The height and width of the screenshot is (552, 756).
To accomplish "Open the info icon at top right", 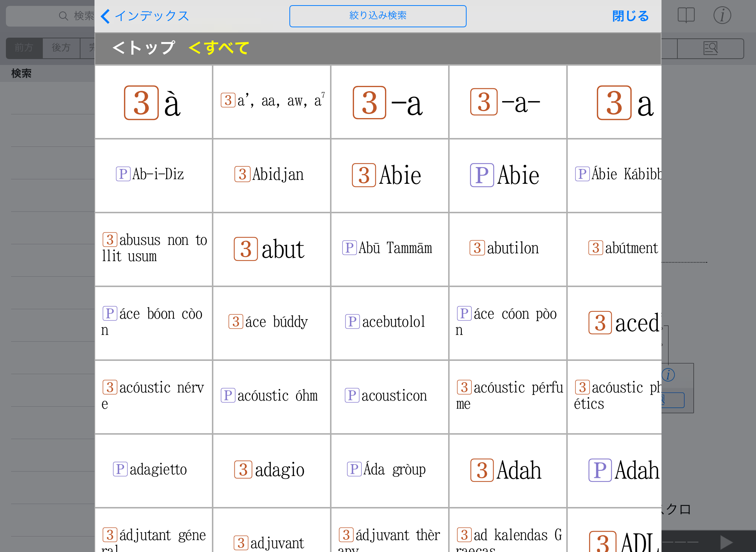I will 722,15.
